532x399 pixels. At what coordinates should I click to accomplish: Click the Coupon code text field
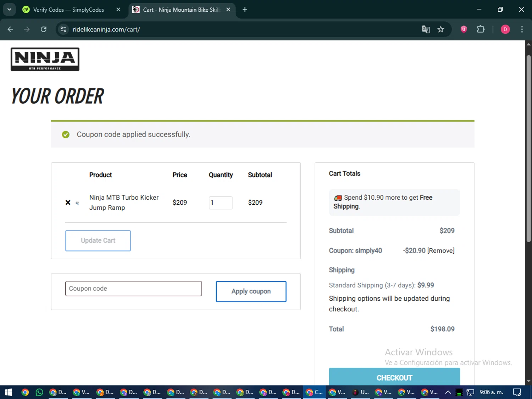click(133, 289)
